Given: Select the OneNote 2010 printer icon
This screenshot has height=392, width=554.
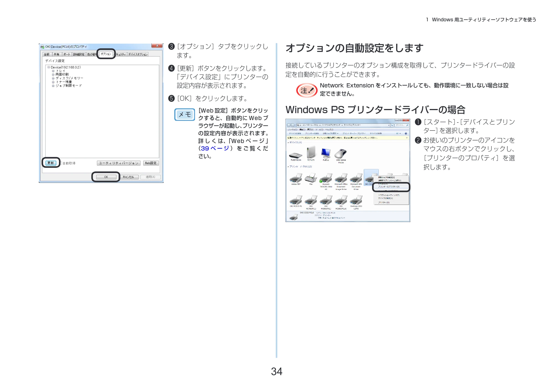Looking at the screenshot, I should 356,200.
